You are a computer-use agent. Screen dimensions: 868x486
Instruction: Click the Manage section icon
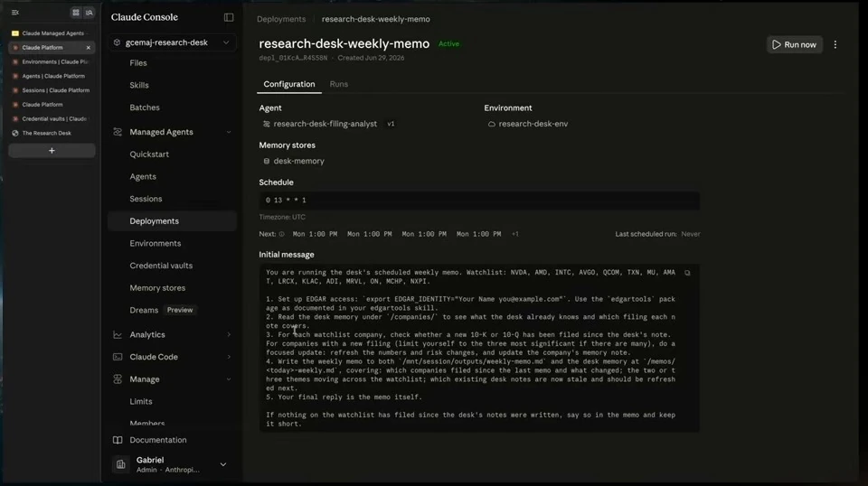[118, 379]
